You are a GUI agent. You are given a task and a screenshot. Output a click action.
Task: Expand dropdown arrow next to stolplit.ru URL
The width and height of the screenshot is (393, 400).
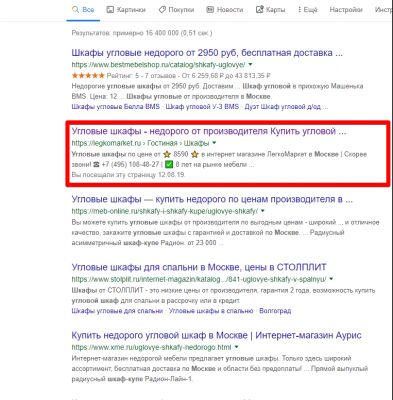click(331, 279)
